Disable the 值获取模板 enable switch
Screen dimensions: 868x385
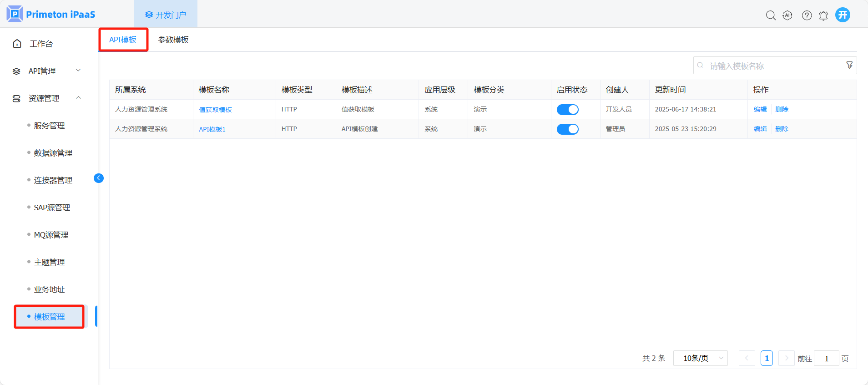[567, 110]
